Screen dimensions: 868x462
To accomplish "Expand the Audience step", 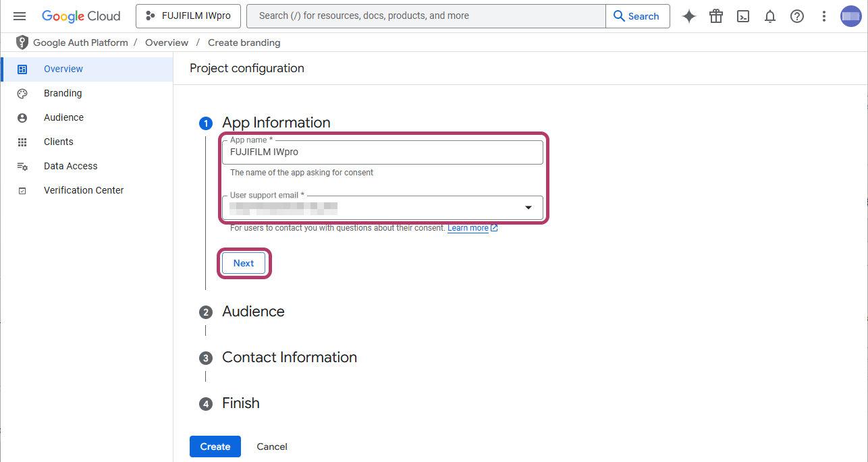I will click(253, 312).
